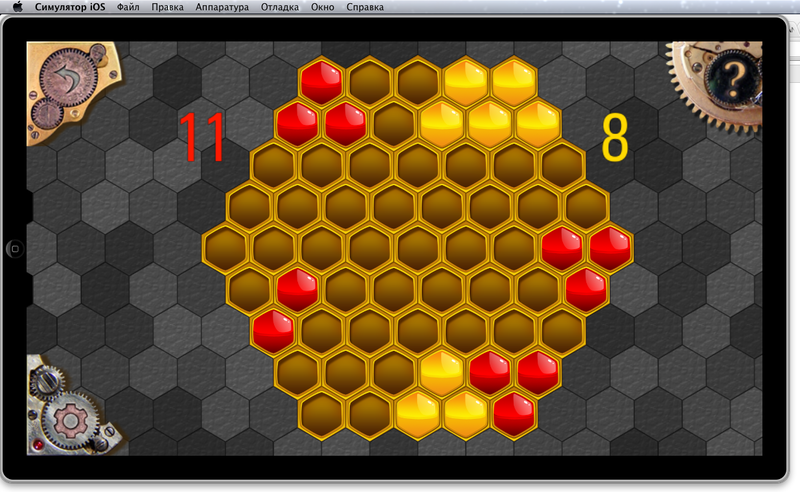Tap the empty center cell of the honeycomb

[418, 249]
